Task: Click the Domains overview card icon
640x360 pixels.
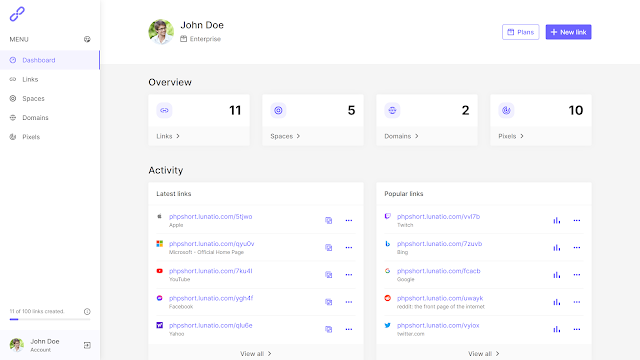Action: point(392,110)
